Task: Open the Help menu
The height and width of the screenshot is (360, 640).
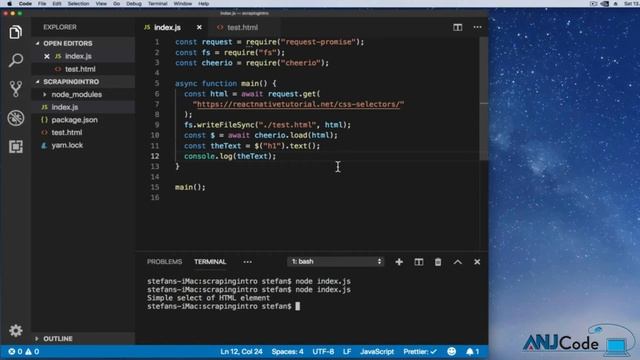Action: (x=203, y=4)
